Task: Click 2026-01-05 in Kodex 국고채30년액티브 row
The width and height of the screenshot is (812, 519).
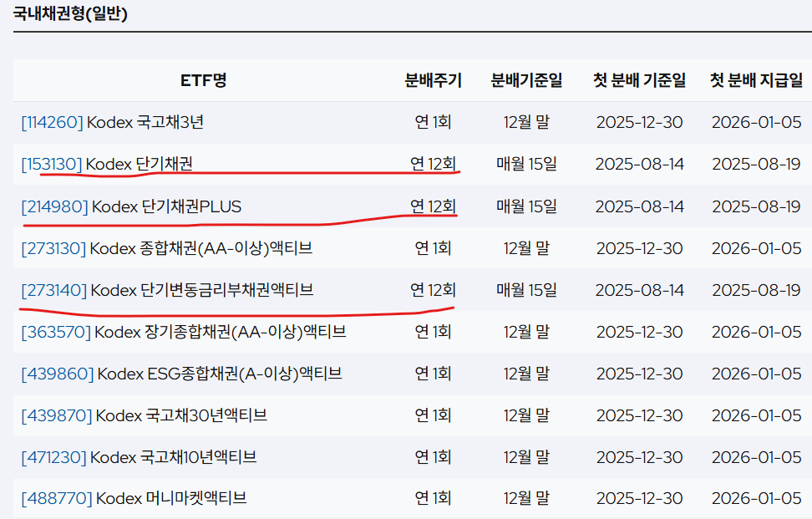Action: 756,415
